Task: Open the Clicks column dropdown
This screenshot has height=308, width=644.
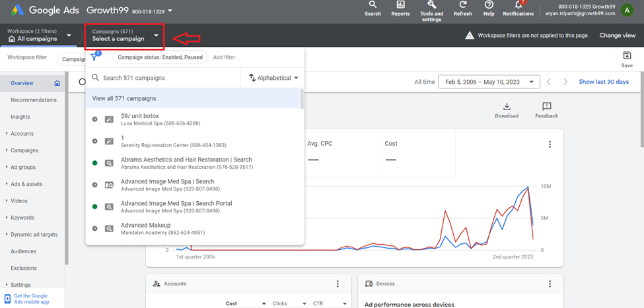Action: (x=289, y=303)
